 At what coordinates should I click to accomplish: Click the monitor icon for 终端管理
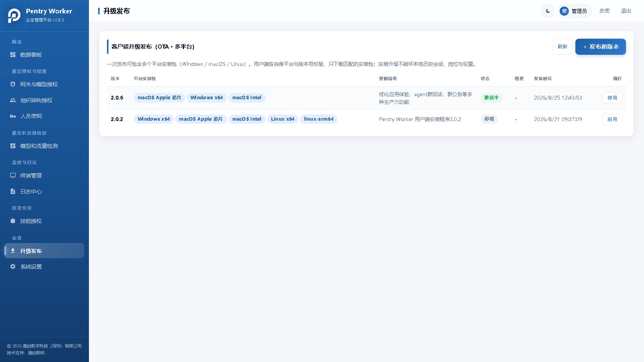coord(13,175)
